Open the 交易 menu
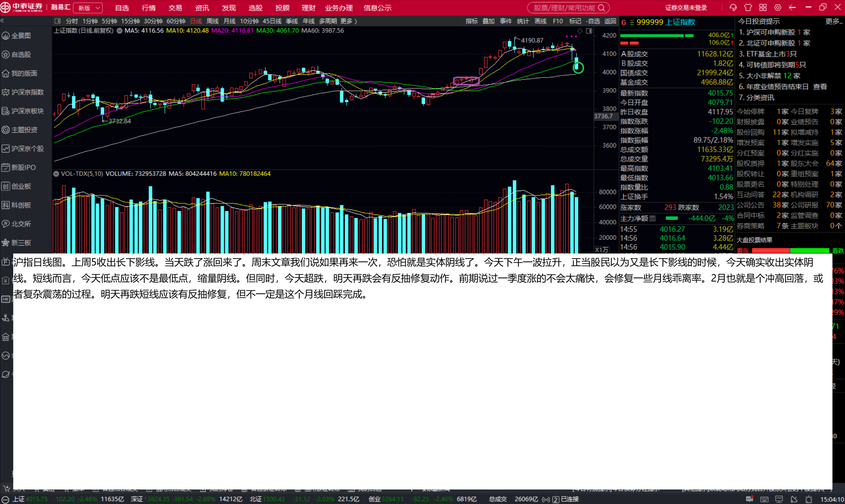 [175, 8]
